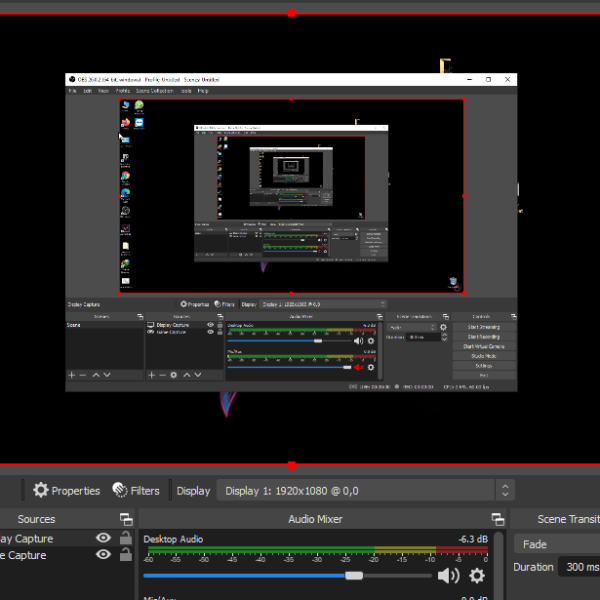Select the Scene row in the previewed Scenes panel
Image resolution: width=600 pixels, height=600 pixels.
click(104, 325)
